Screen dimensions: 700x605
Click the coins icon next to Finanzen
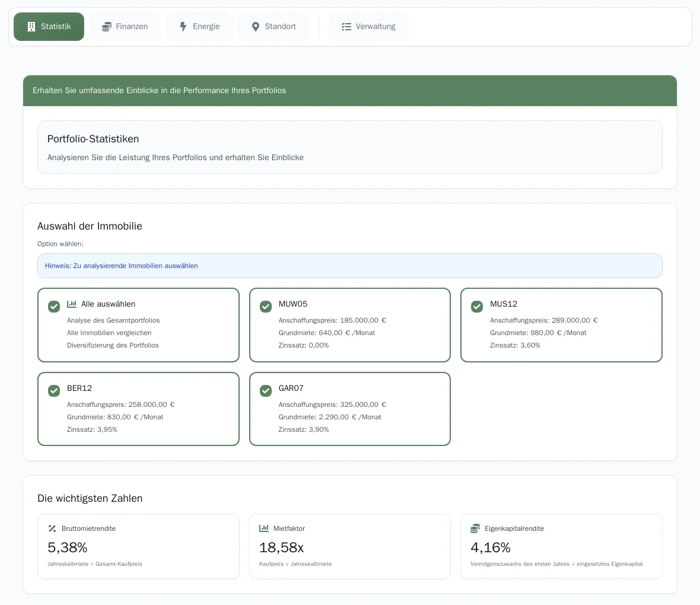(x=107, y=27)
